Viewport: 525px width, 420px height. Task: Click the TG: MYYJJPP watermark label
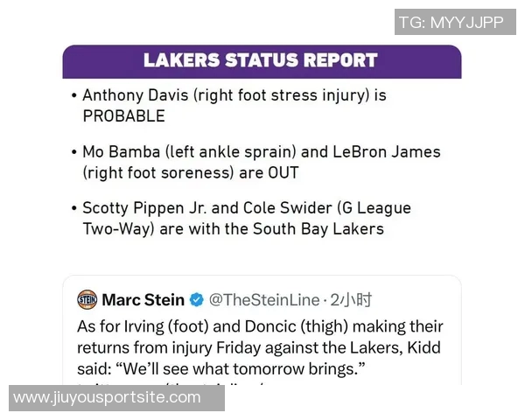coord(451,22)
